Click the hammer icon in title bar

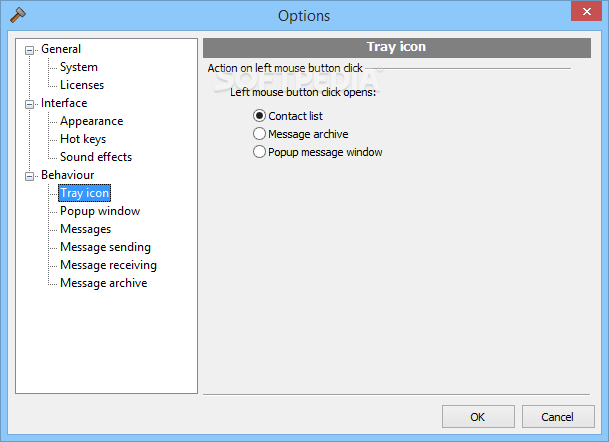(18, 15)
